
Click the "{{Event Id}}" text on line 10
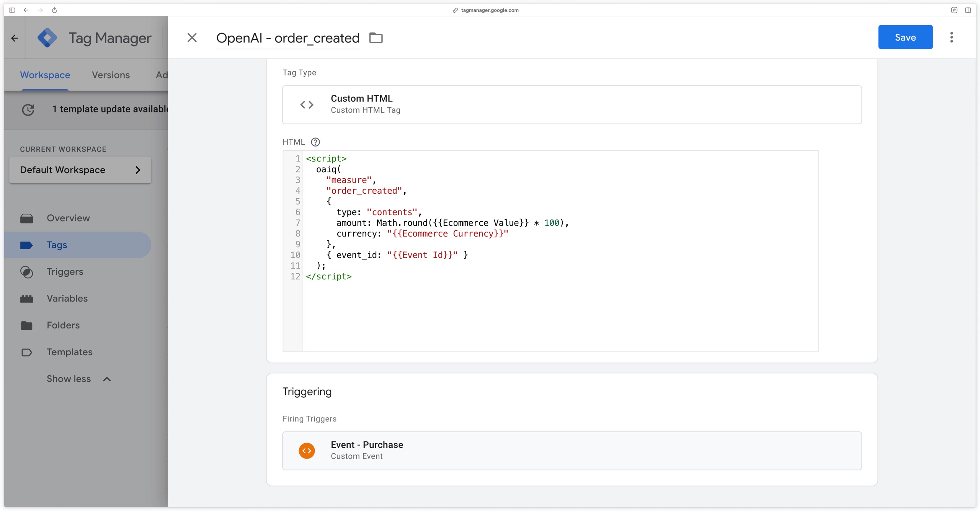click(422, 255)
